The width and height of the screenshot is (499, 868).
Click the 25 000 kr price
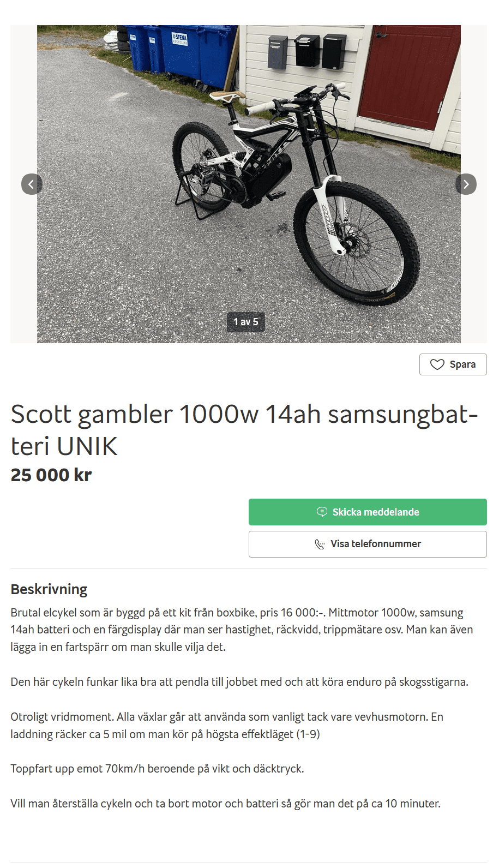point(51,475)
